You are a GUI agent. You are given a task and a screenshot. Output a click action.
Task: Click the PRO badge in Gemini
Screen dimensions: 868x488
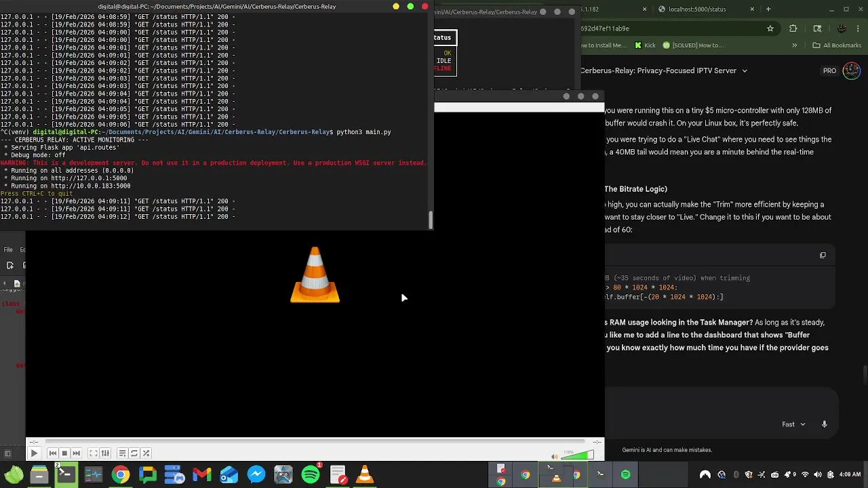[x=829, y=70]
